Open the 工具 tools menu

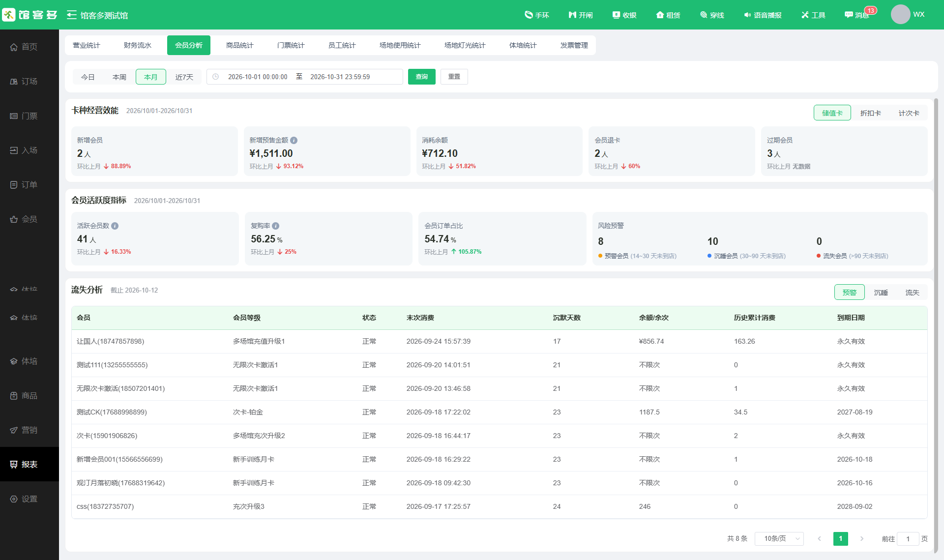pos(813,15)
